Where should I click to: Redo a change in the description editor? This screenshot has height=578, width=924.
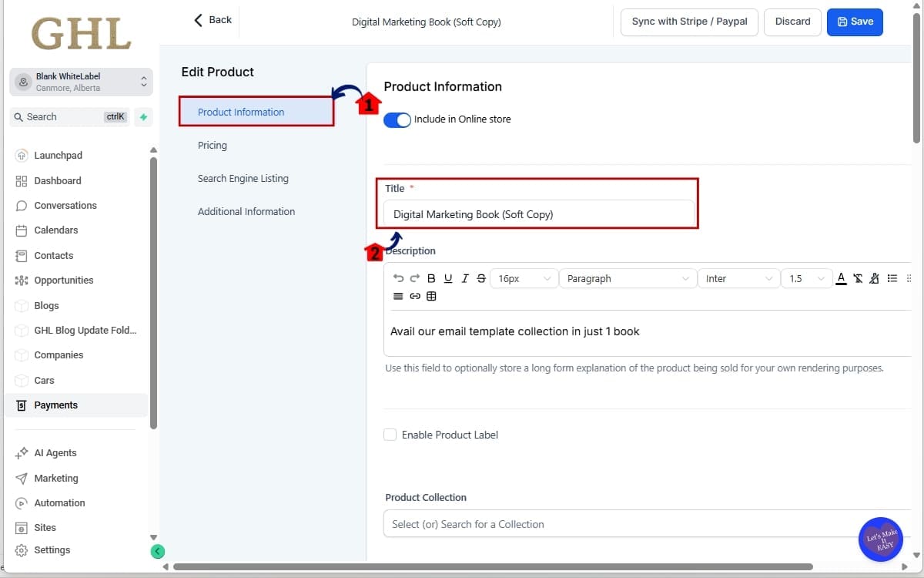(415, 278)
